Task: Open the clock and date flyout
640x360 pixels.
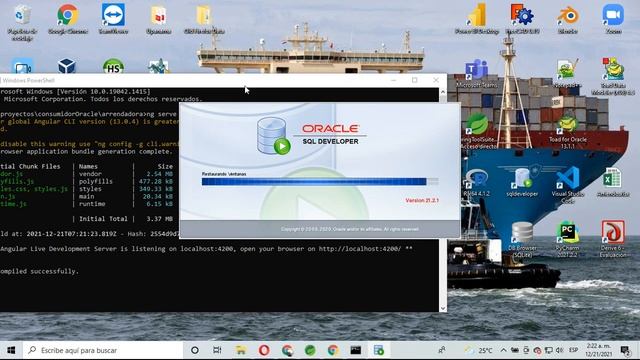Action: (x=598, y=350)
